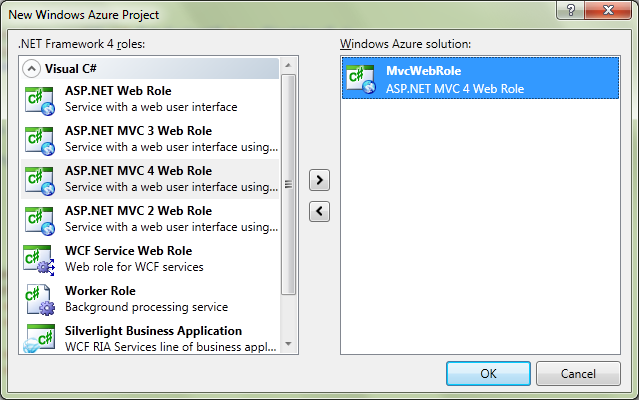
Task: Click the roles list scrollbar thumb
Action: click(x=288, y=184)
